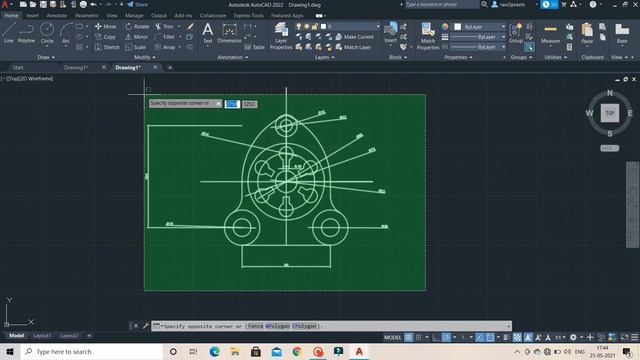Click the Stretch tool
Image resolution: width=640 pixels, height=360 pixels.
(x=107, y=47)
